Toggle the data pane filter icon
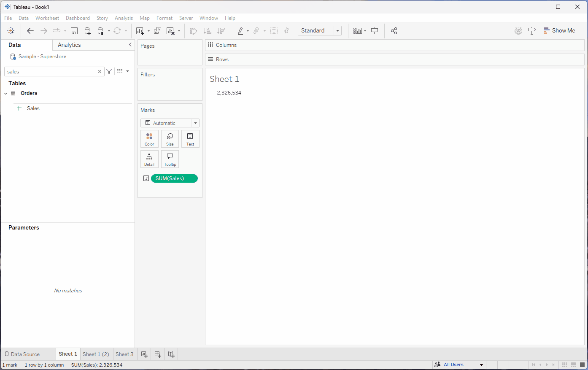588x370 pixels. click(x=109, y=72)
